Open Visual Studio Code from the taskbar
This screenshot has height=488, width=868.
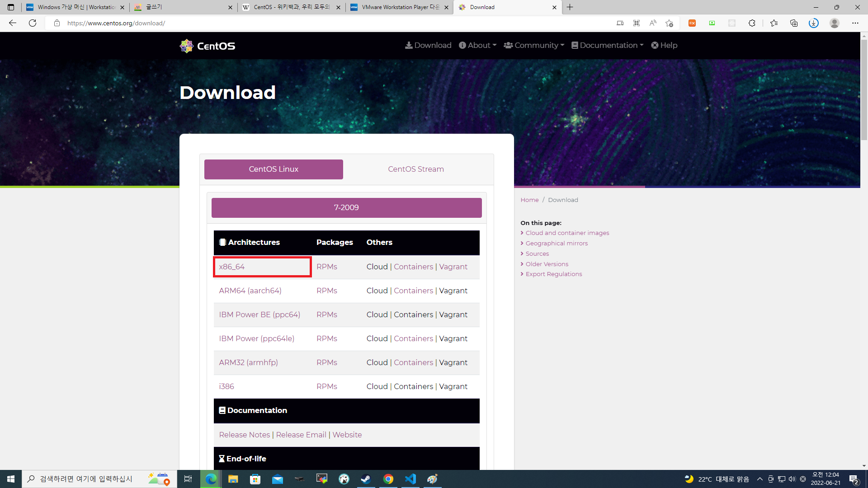[410, 479]
